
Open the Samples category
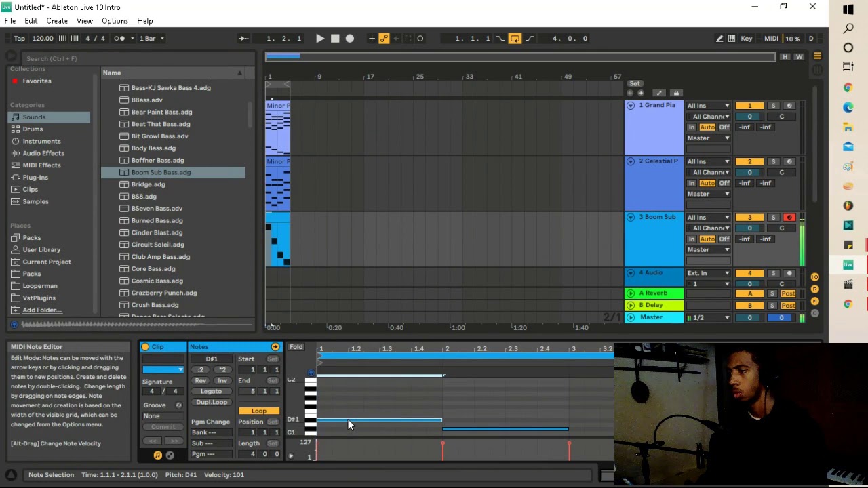35,201
